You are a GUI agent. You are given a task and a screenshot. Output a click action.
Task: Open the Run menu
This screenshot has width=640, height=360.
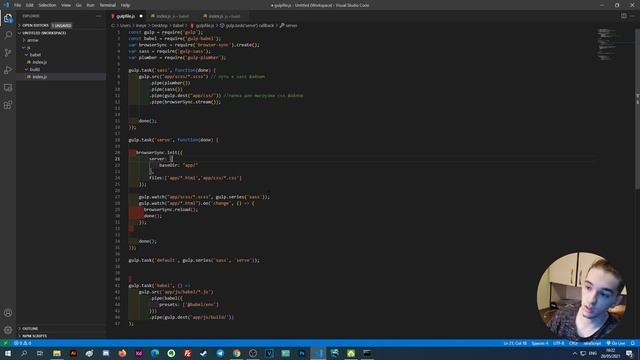(91, 5)
